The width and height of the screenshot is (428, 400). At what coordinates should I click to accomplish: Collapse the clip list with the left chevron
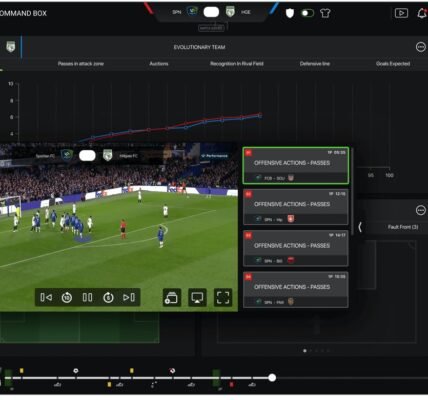360,227
